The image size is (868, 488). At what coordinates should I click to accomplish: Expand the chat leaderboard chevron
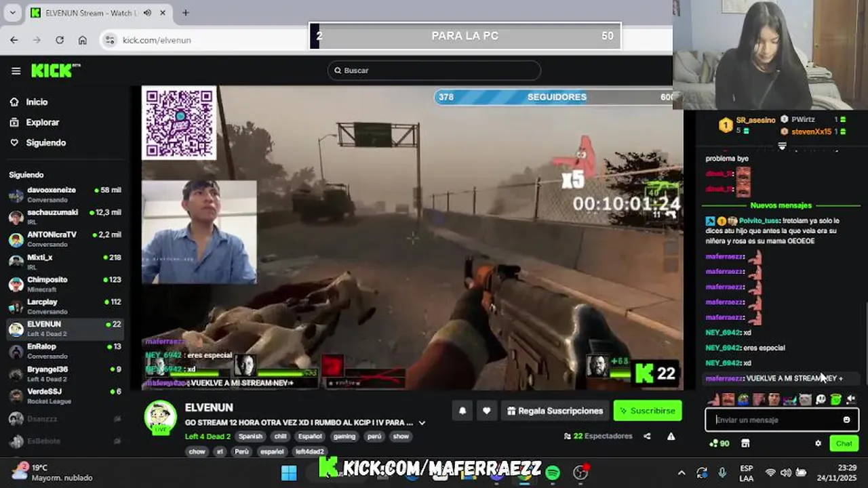[x=782, y=146]
